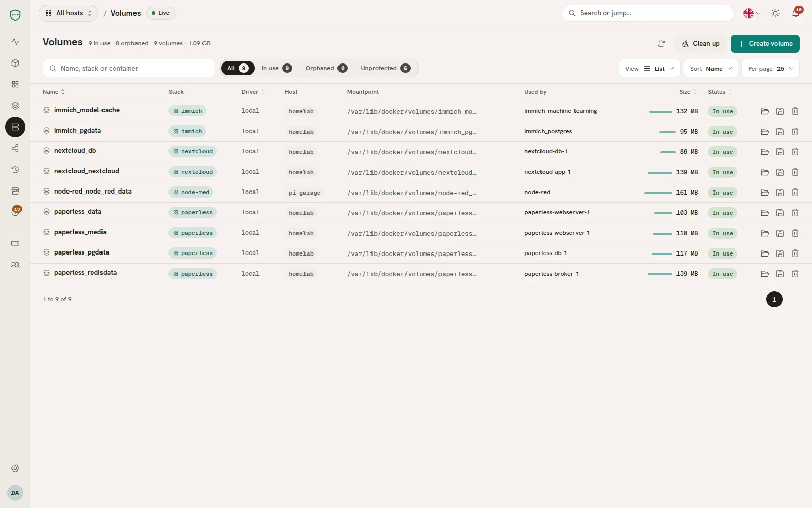
Task: Open the notifications bell
Action: pos(796,13)
